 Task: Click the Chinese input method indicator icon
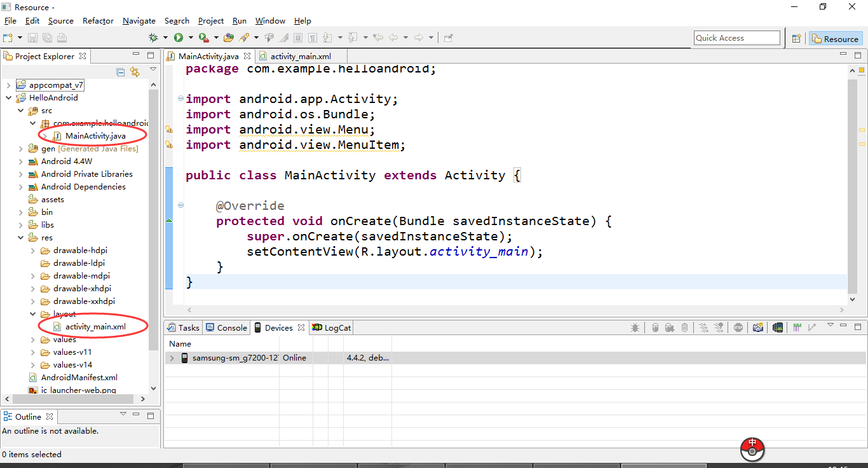point(752,449)
